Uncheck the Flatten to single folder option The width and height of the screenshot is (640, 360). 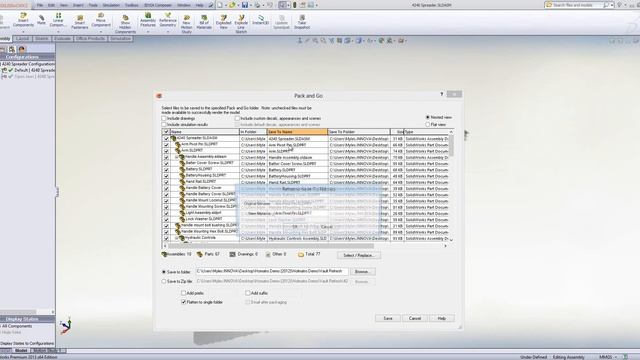click(x=184, y=302)
